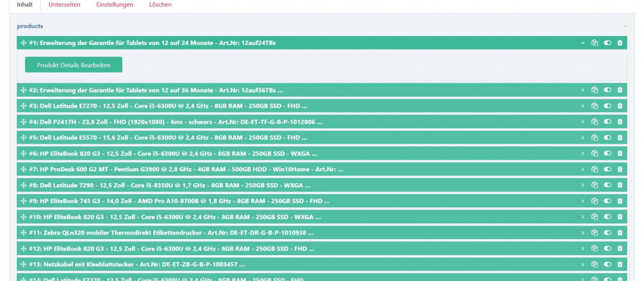Expand item #4 Dell P2417H

click(x=582, y=122)
